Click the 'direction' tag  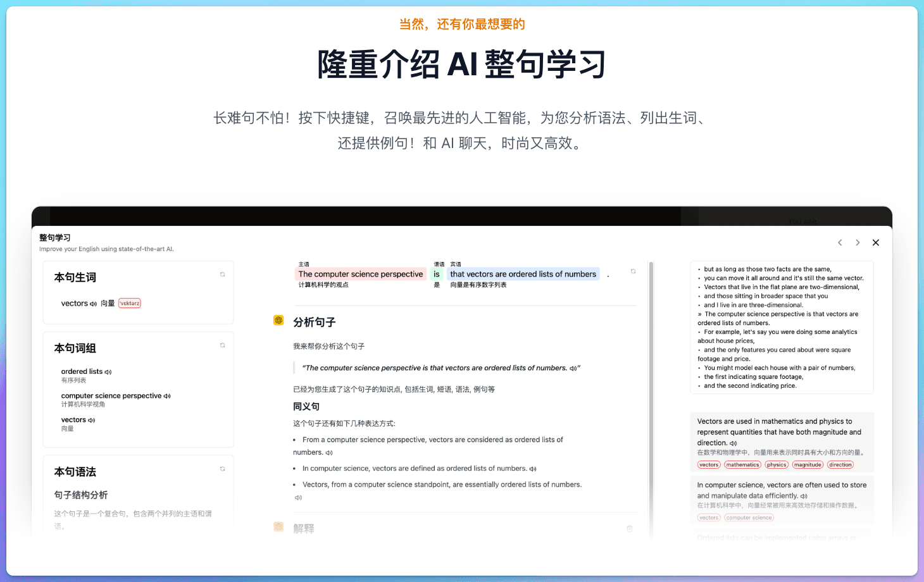[840, 465]
